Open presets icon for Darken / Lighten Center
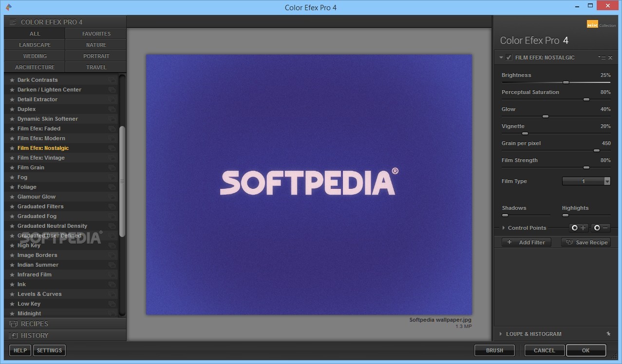The height and width of the screenshot is (364, 622). click(112, 90)
